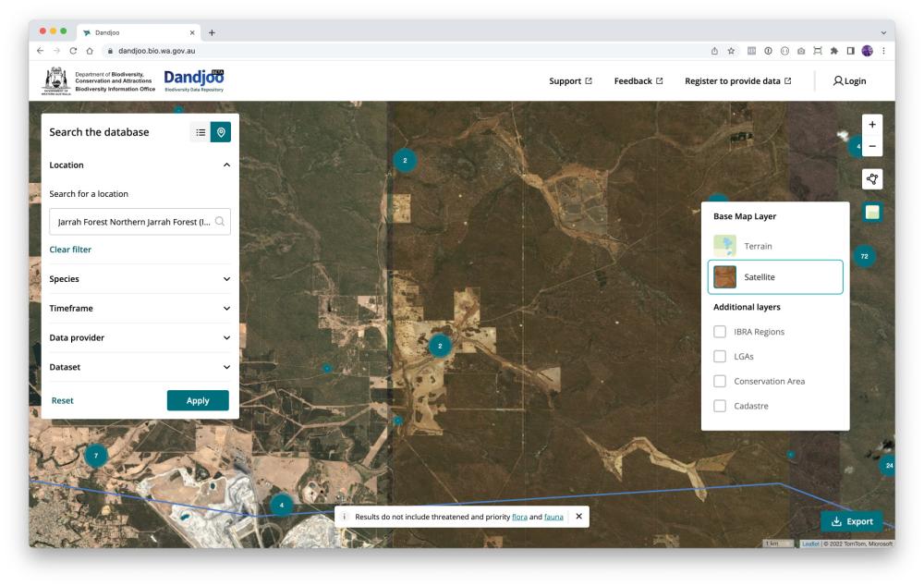Open the browser share icon
Screen dimensions: 924x586
pyautogui.click(x=714, y=51)
